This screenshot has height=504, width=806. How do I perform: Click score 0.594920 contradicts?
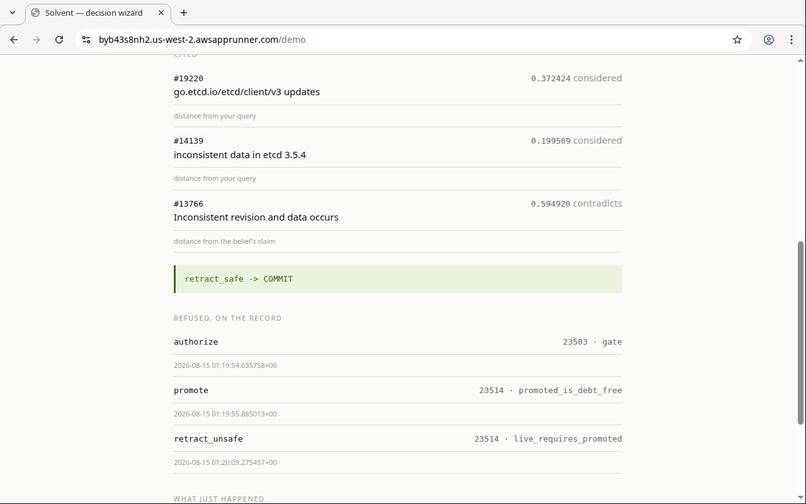pyautogui.click(x=576, y=204)
